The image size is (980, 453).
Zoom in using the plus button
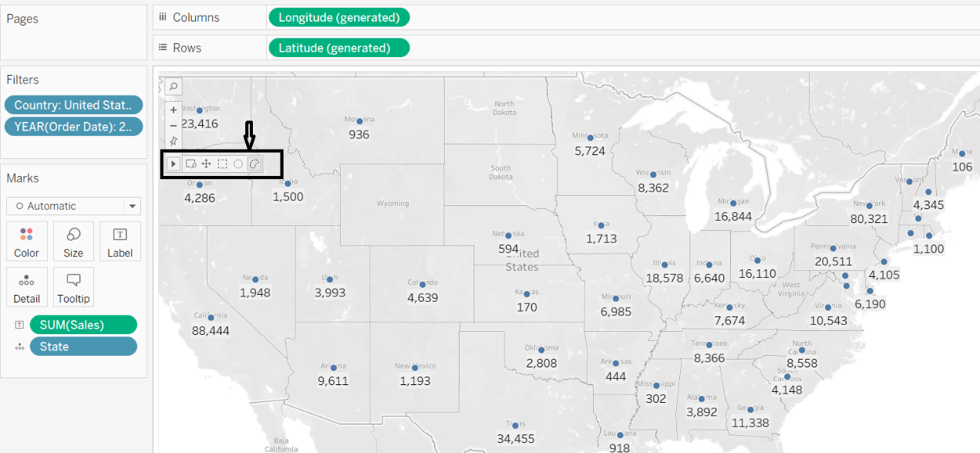(173, 110)
